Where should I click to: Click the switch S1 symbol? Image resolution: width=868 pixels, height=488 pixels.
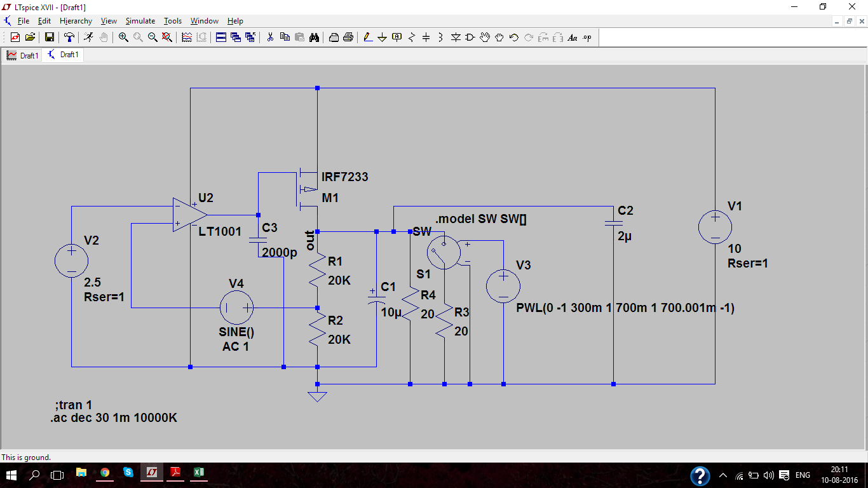444,253
